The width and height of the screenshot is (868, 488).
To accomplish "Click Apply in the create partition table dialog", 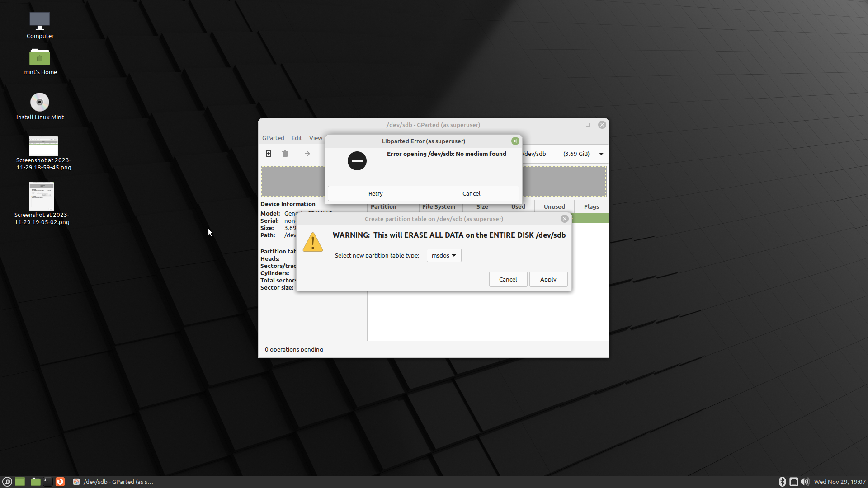I will pyautogui.click(x=548, y=279).
